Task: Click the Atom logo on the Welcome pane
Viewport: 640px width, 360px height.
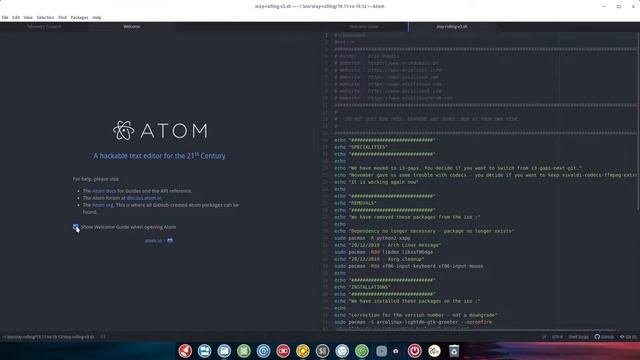Action: (x=160, y=131)
